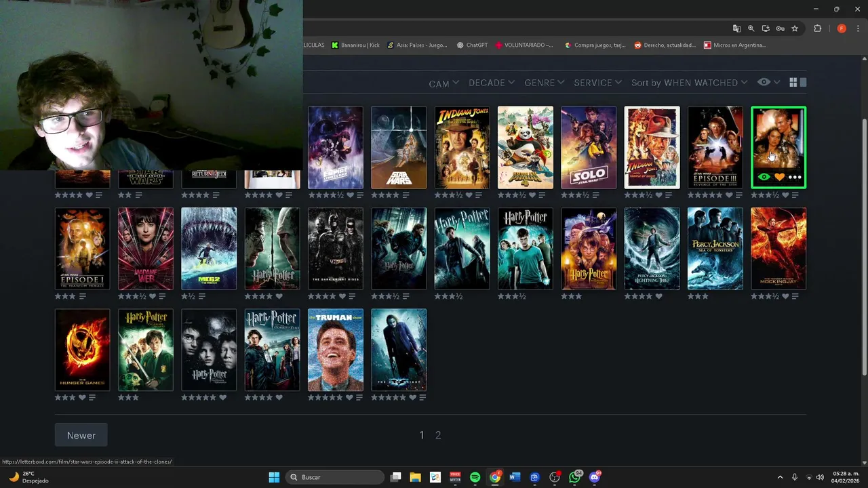
Task: Switch to grid poster view
Action: coord(793,83)
